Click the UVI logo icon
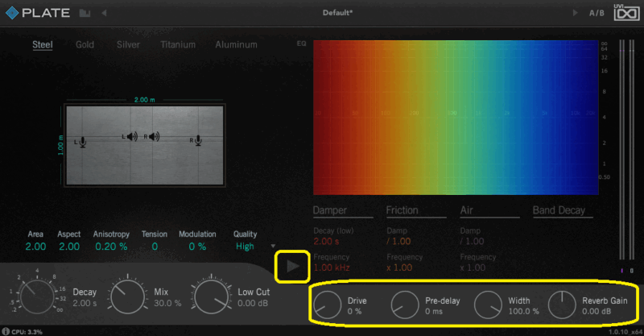 pyautogui.click(x=624, y=12)
